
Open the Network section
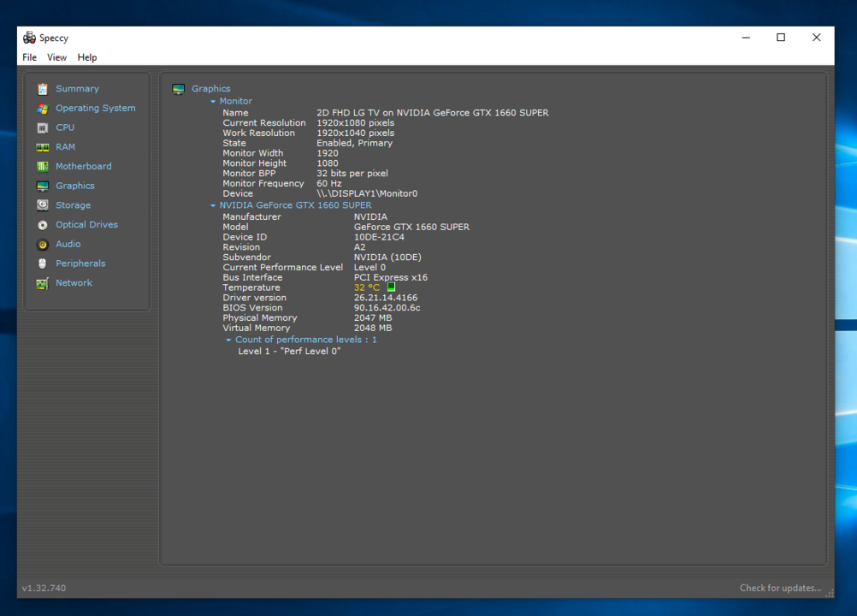pos(74,282)
